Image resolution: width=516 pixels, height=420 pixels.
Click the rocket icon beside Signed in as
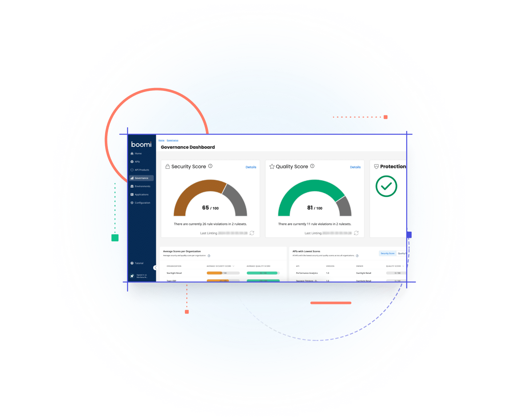click(x=132, y=276)
